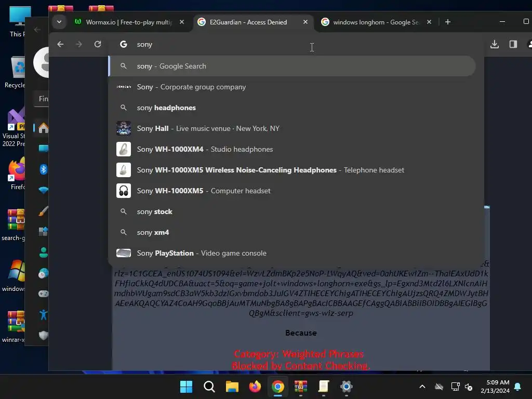Choose 'sony - Google Search' suggestion
The image size is (532, 399).
[x=292, y=66]
